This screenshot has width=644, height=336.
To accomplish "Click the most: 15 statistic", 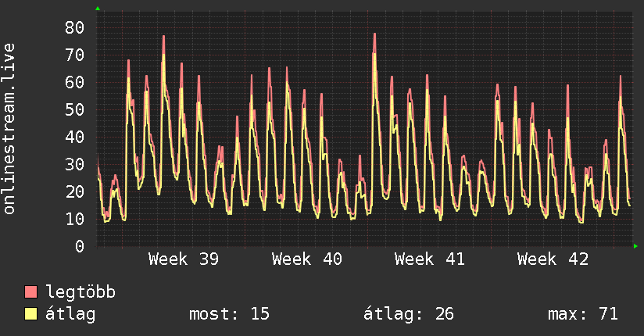I will pyautogui.click(x=229, y=314).
